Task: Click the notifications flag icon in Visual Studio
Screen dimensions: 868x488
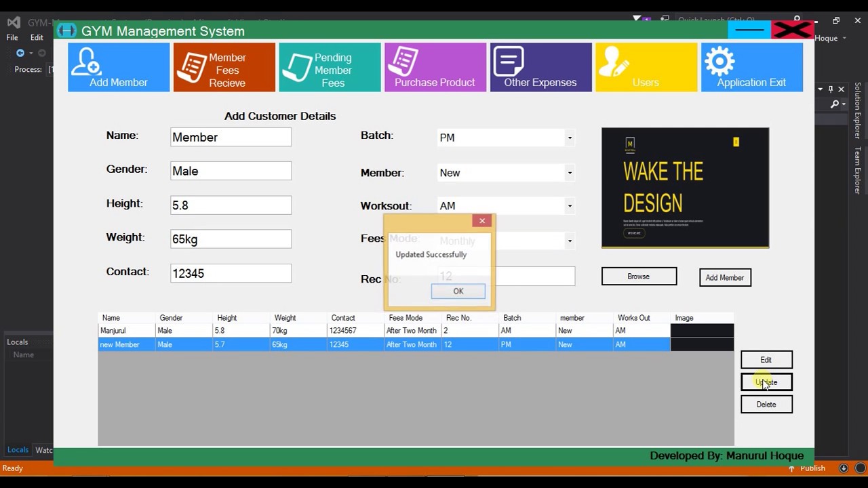Action: coord(637,19)
